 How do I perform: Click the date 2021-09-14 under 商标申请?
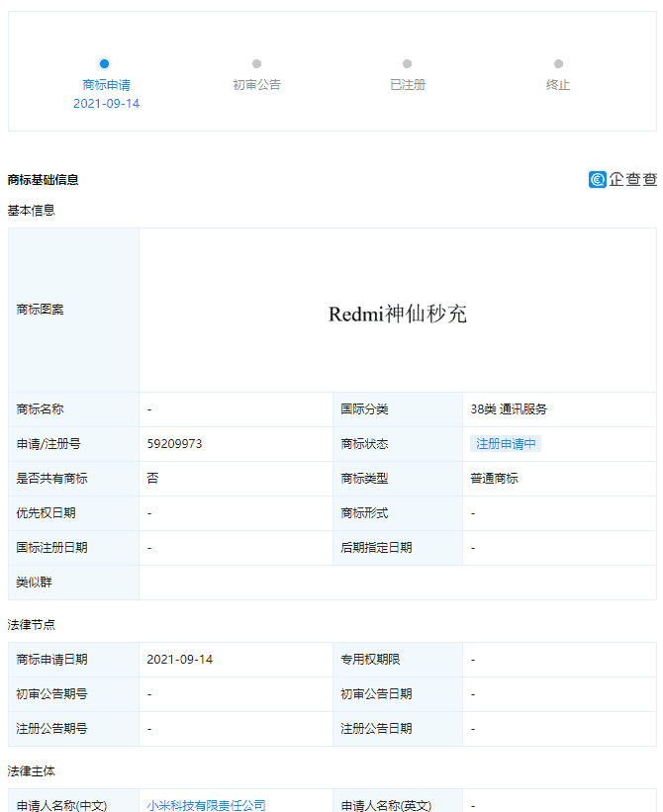point(106,104)
